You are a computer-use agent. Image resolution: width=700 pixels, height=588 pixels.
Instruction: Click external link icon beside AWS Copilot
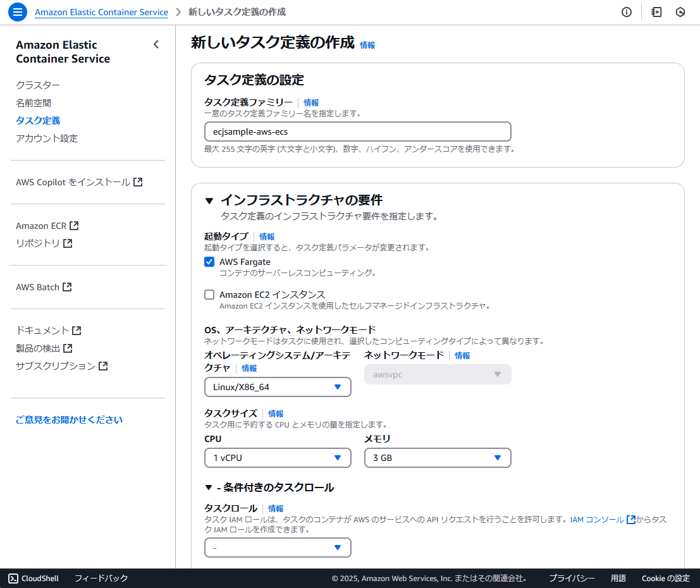click(x=138, y=181)
